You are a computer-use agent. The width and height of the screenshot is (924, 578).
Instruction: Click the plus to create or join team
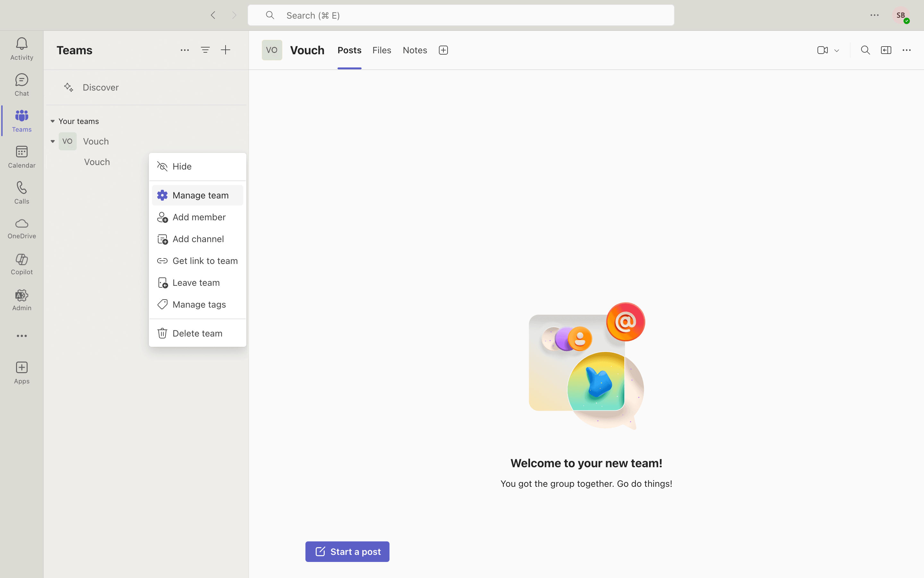226,50
